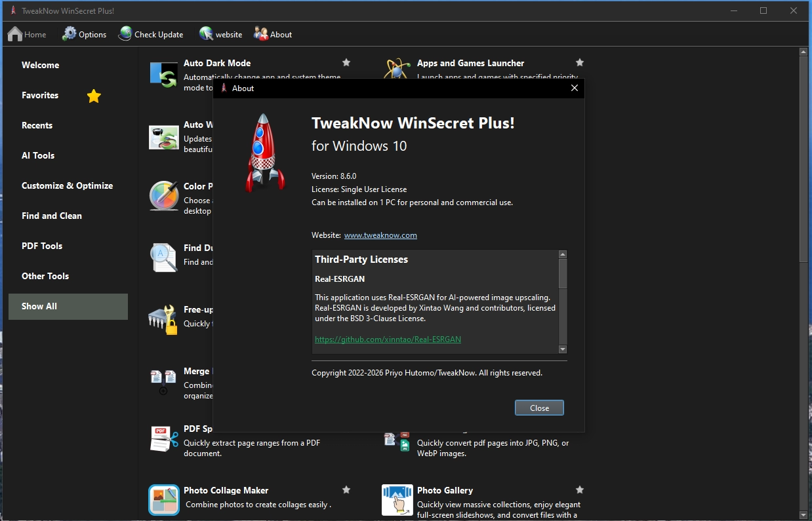Click Check Update in the toolbar
812x521 pixels.
(151, 34)
